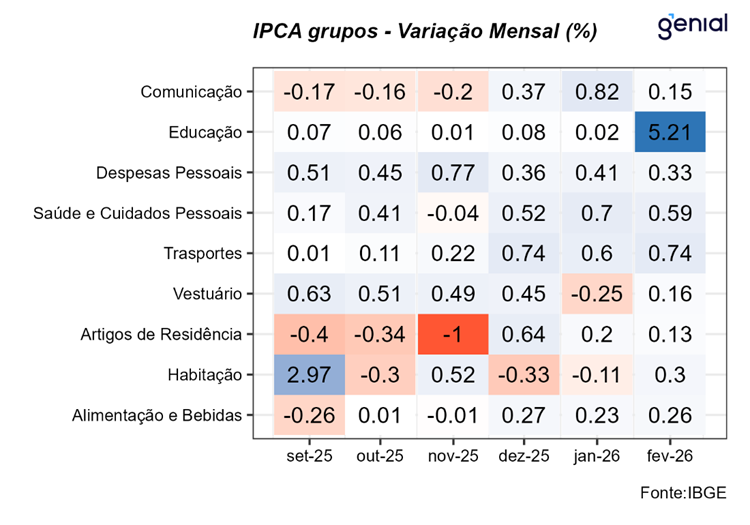Image resolution: width=750 pixels, height=525 pixels.
Task: Click the Genial logo
Action: (x=691, y=25)
